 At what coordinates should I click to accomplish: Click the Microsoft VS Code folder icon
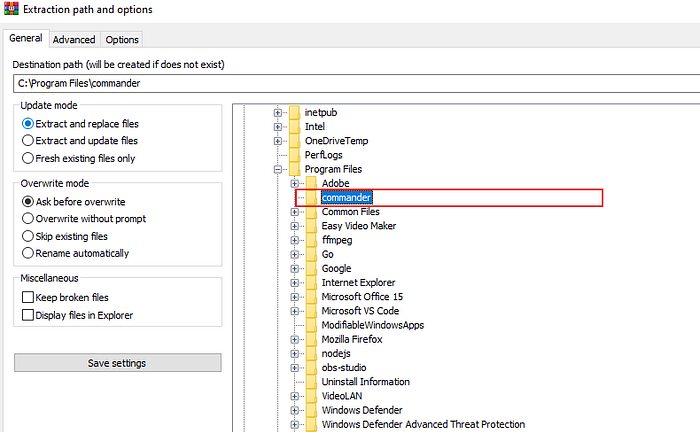click(x=312, y=311)
